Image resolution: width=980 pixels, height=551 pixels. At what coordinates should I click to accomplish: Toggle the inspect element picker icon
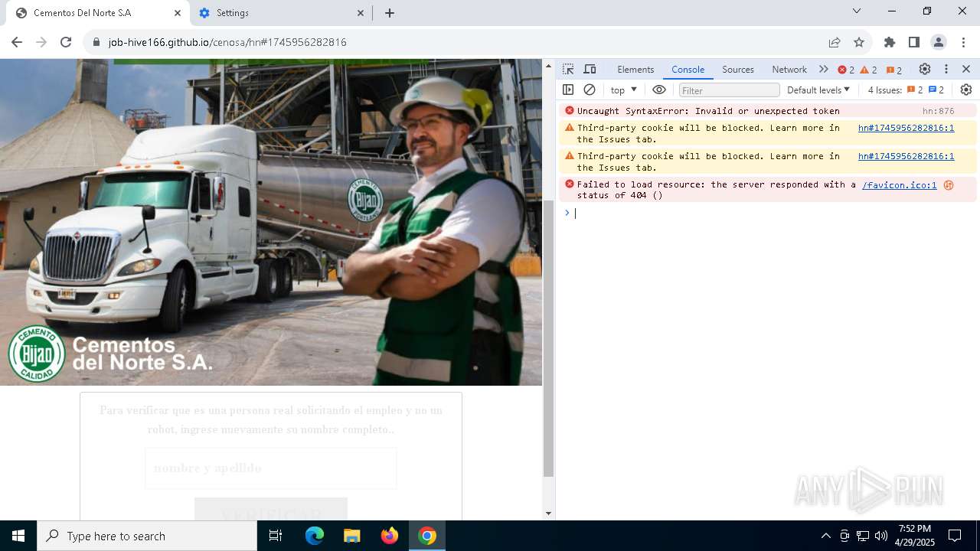tap(568, 69)
